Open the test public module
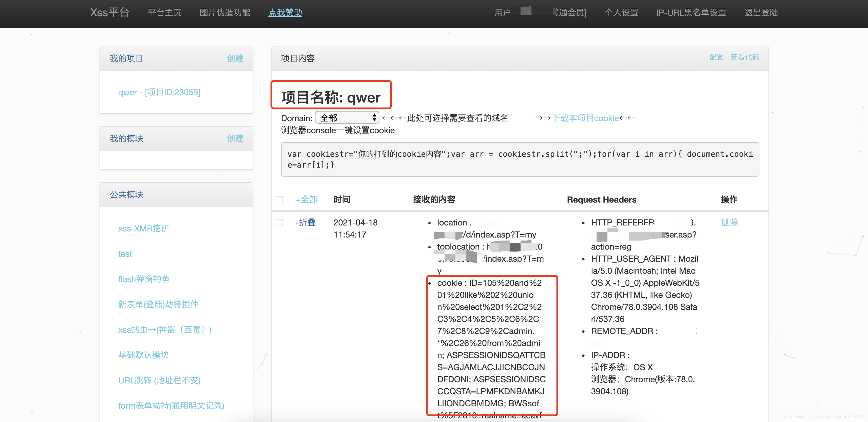This screenshot has height=422, width=868. pos(125,254)
